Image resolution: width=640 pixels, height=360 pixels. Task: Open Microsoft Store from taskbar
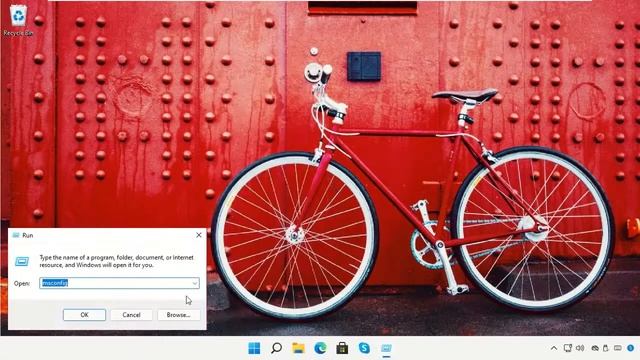[342, 348]
